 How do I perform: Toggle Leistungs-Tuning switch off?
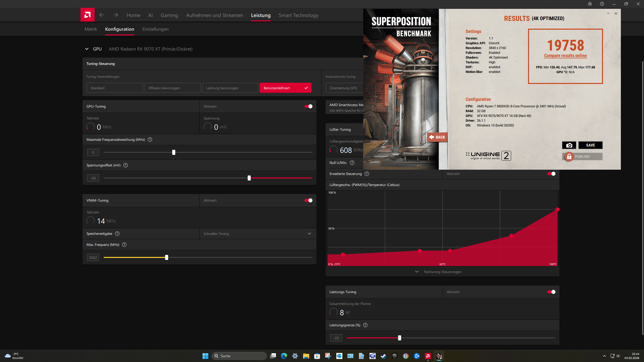551,292
